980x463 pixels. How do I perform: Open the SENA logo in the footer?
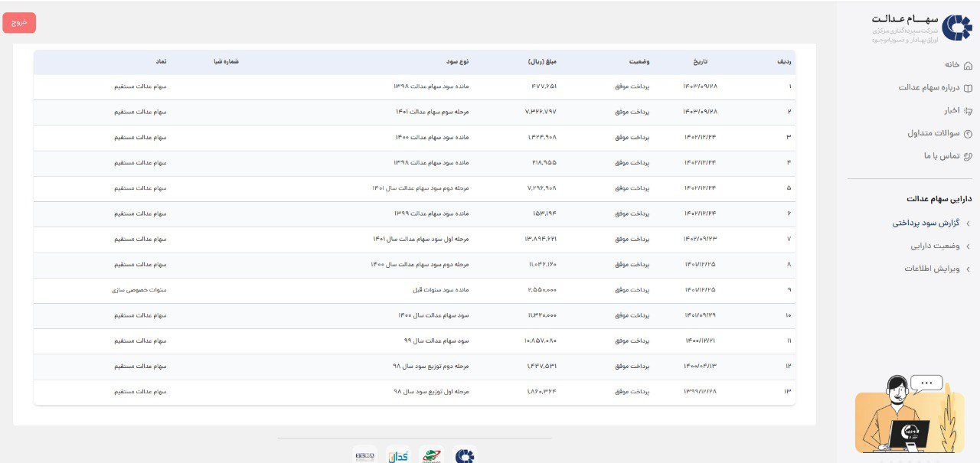pyautogui.click(x=365, y=455)
